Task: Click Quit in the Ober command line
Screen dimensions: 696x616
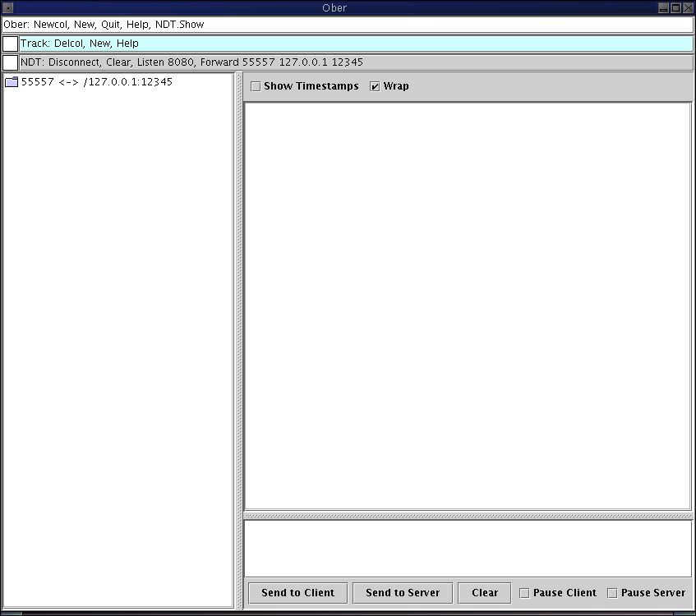Action: 111,25
